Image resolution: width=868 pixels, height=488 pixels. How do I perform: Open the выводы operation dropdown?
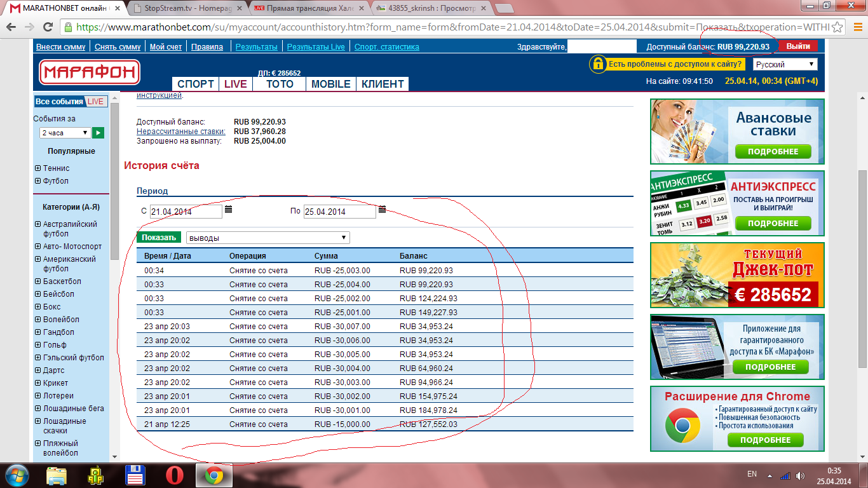tap(268, 238)
